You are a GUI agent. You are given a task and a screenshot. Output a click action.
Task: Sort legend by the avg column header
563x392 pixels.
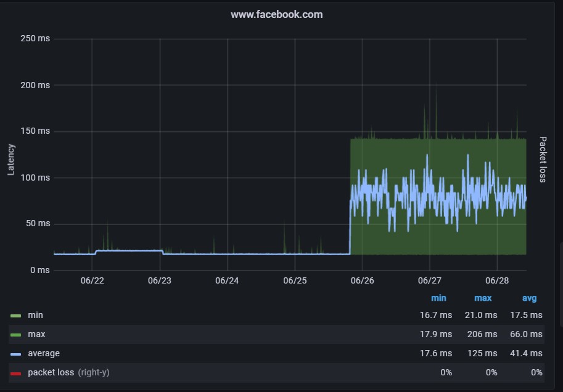tap(529, 298)
